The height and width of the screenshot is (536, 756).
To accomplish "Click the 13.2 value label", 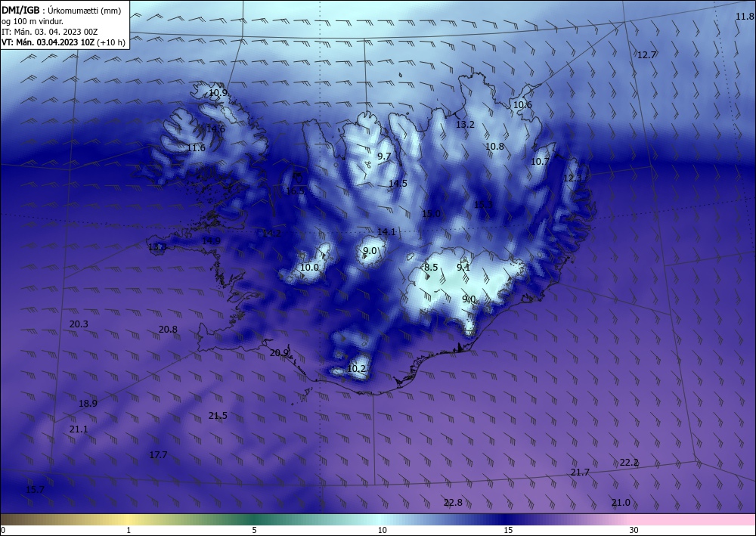I will [465, 124].
